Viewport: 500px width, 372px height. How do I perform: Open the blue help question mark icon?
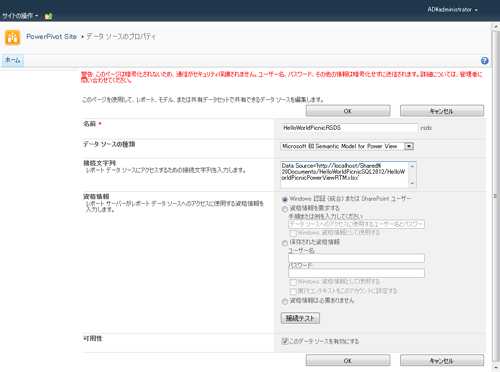pyautogui.click(x=485, y=61)
